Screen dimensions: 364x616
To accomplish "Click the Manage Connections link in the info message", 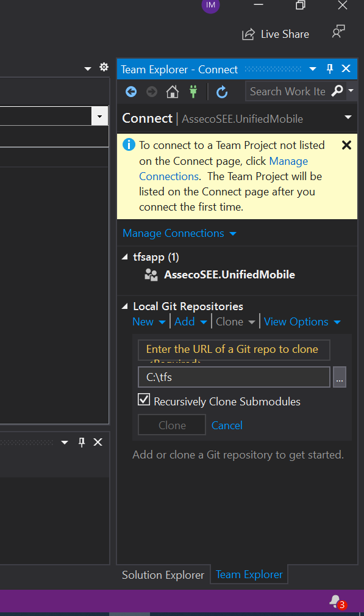I will 224,168.
